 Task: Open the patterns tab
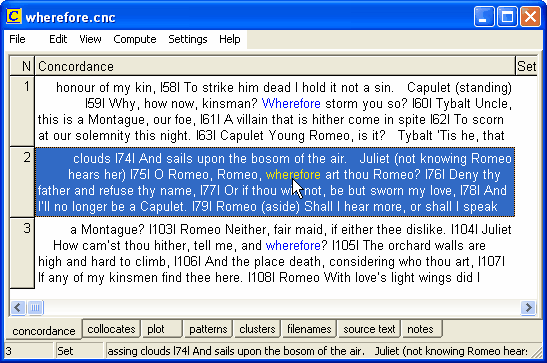208,329
